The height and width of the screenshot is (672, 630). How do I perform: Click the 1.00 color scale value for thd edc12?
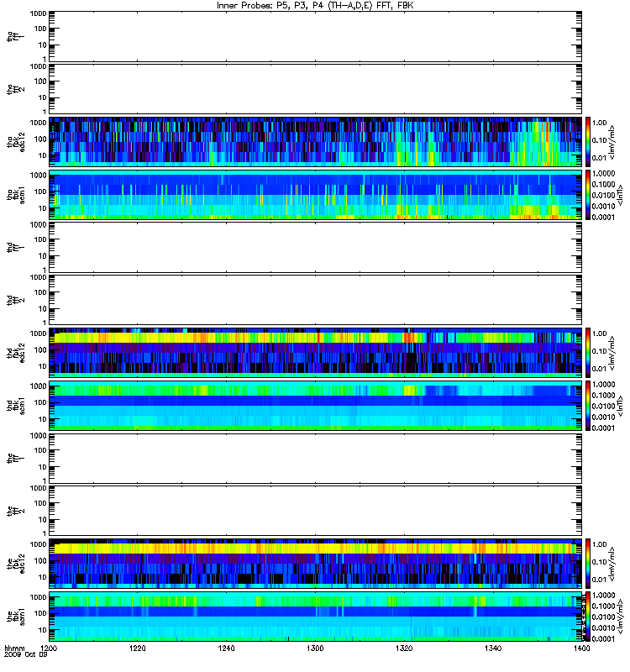(599, 333)
